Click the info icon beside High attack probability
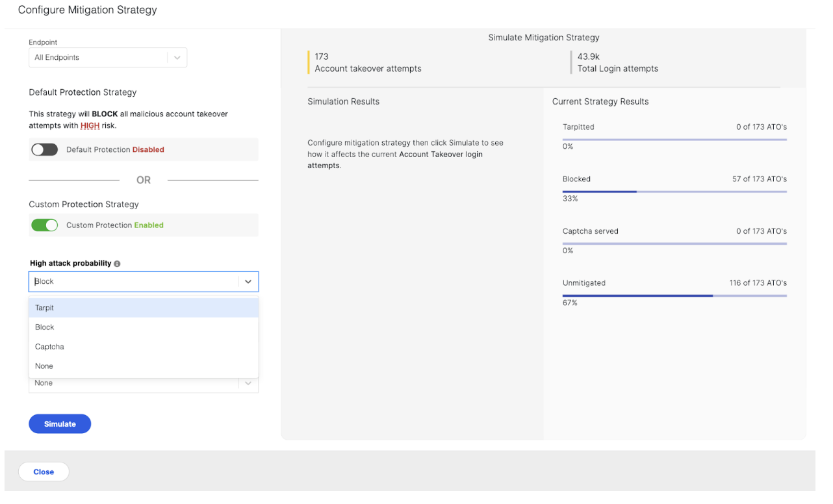 pos(117,264)
